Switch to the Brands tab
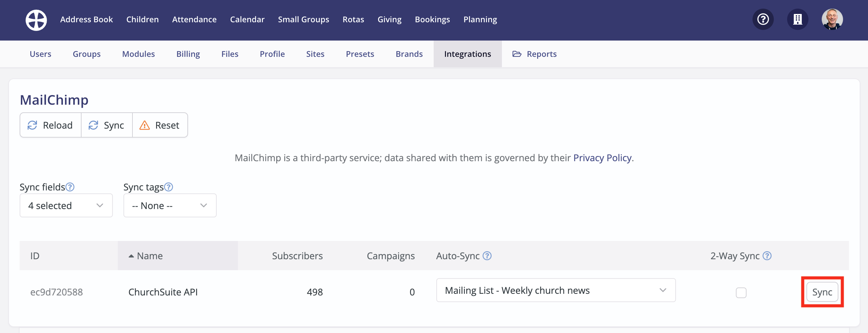The height and width of the screenshot is (333, 868). point(409,54)
